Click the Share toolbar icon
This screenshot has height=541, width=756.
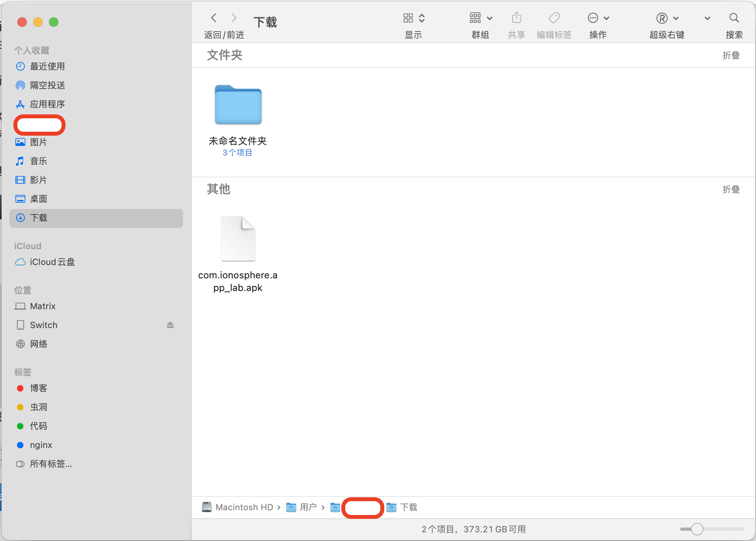click(516, 18)
